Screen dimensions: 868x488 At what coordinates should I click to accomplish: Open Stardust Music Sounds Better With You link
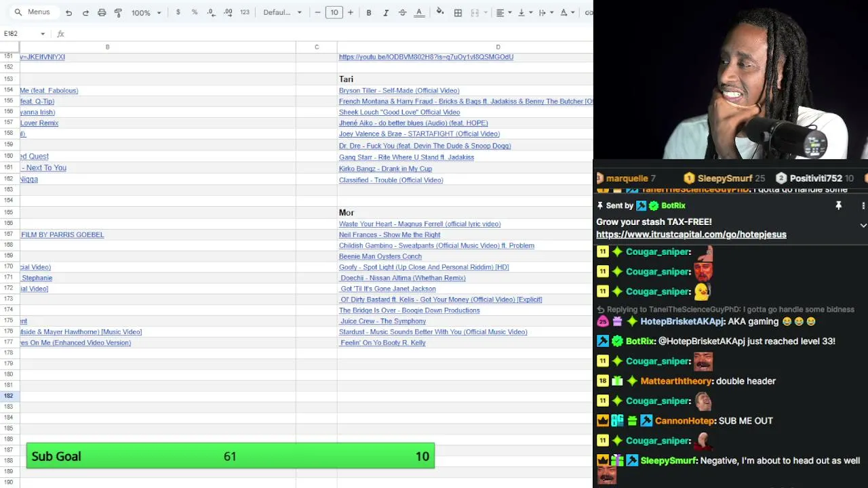[433, 332]
